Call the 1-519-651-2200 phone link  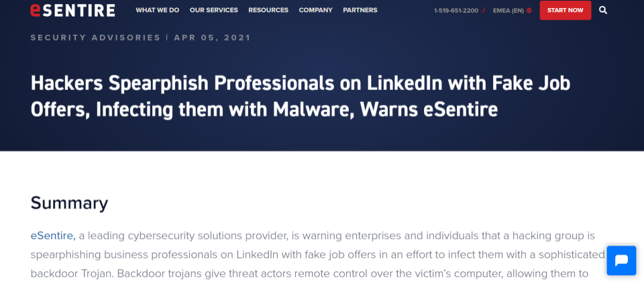point(456,10)
